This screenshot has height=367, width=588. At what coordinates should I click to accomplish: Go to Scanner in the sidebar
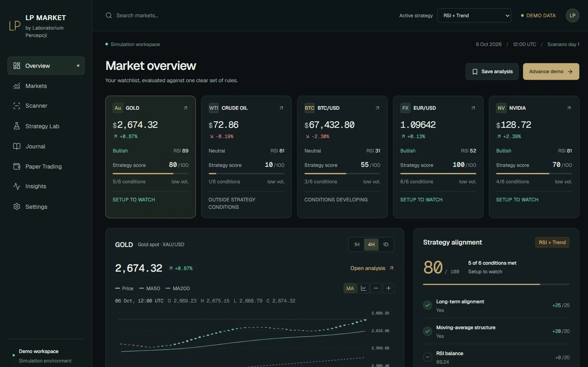tap(46, 106)
